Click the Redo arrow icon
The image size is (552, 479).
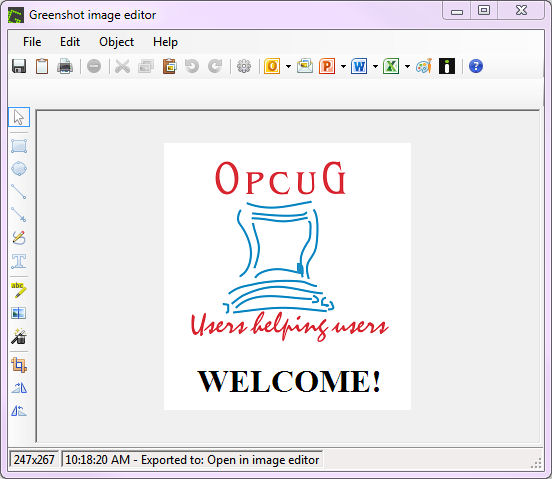pos(215,66)
